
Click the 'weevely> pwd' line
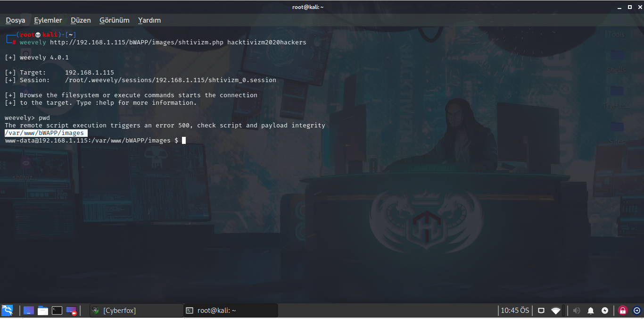27,118
